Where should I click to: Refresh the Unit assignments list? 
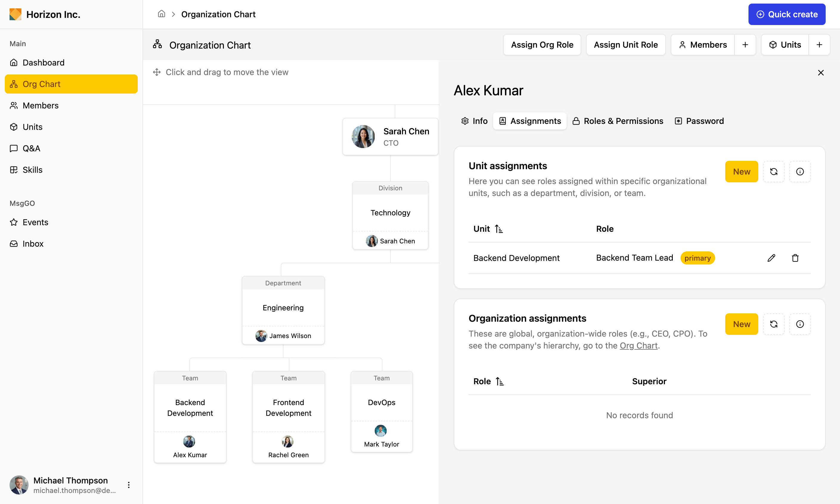774,172
